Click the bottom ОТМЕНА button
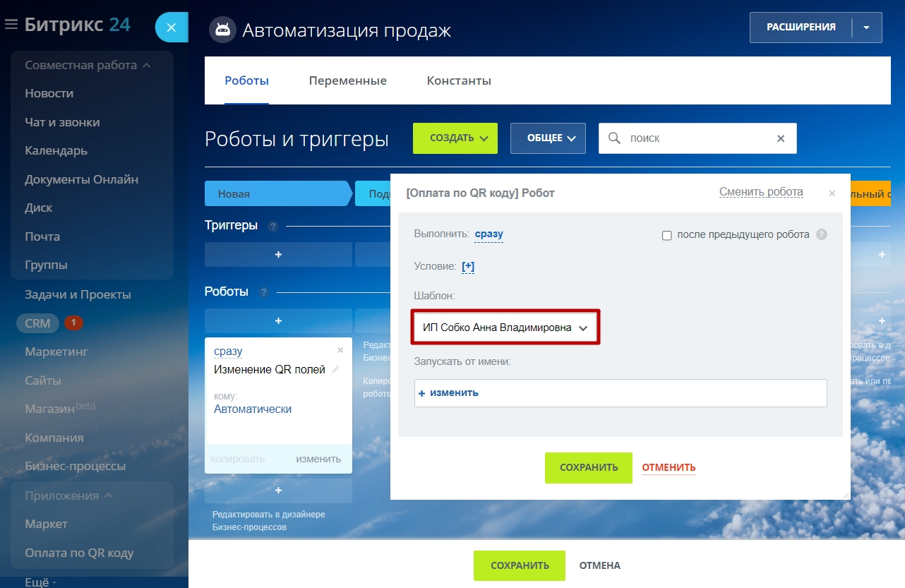Viewport: 905px width, 588px height. [600, 565]
